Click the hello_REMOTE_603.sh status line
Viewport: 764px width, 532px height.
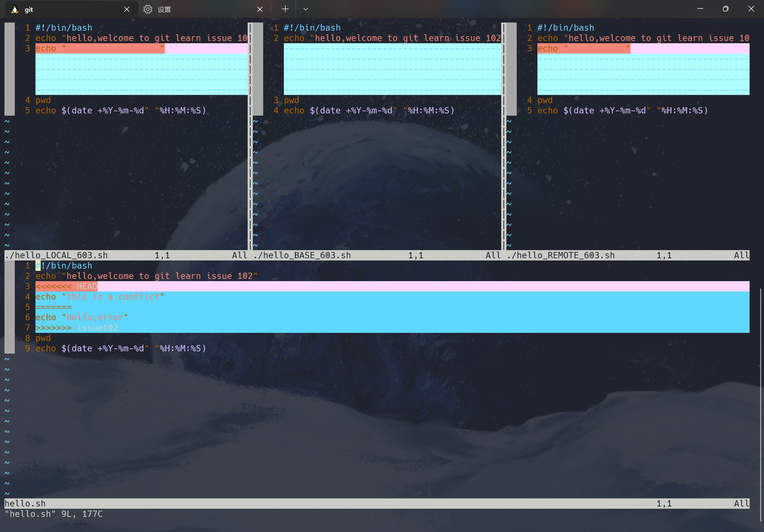561,255
